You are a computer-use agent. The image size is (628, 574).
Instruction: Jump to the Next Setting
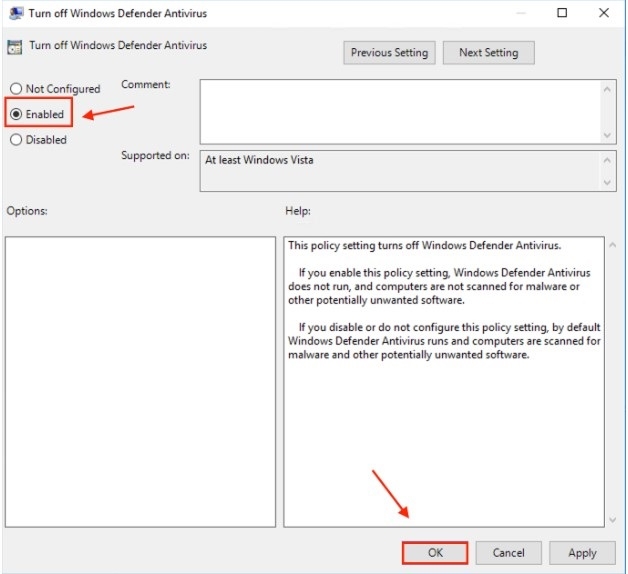click(490, 53)
